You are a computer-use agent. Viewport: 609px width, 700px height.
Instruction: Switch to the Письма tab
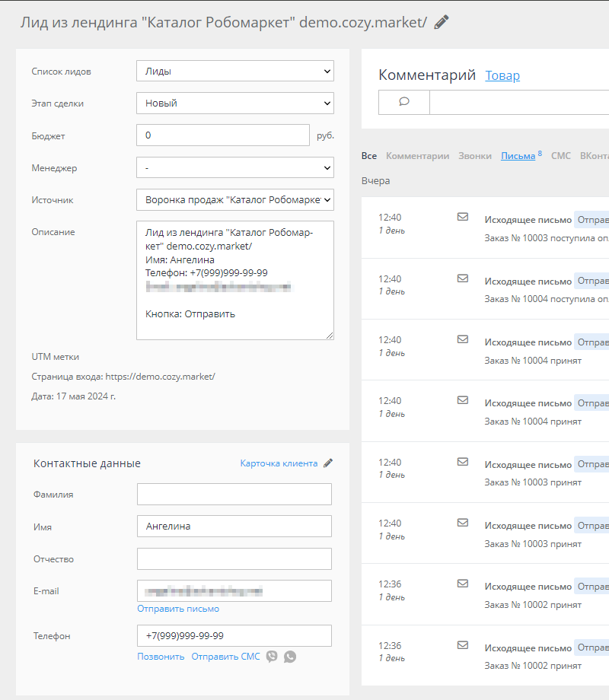tap(518, 156)
